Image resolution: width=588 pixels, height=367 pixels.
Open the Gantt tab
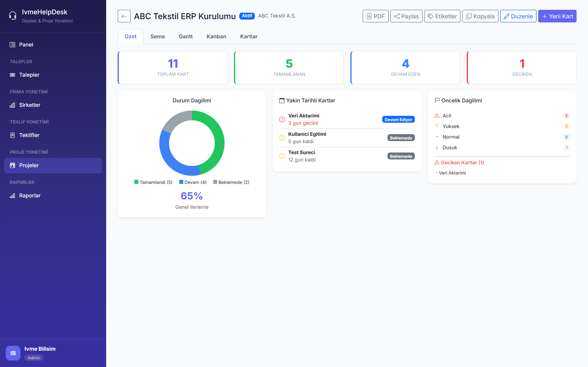tap(185, 36)
